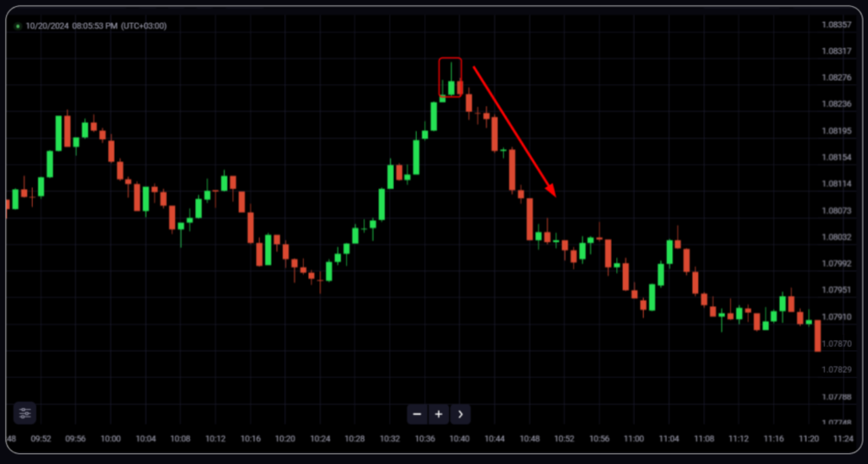
Task: Click time axis label 10:36
Action: point(425,439)
